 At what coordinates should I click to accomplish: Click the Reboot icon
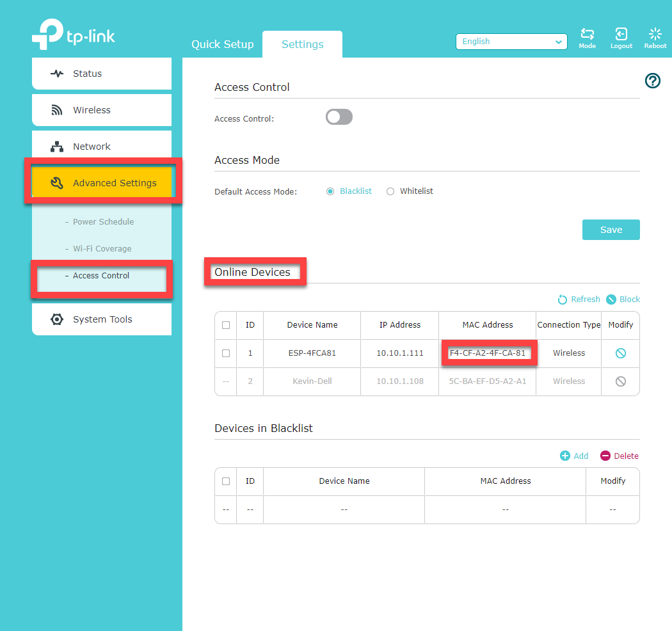[655, 34]
